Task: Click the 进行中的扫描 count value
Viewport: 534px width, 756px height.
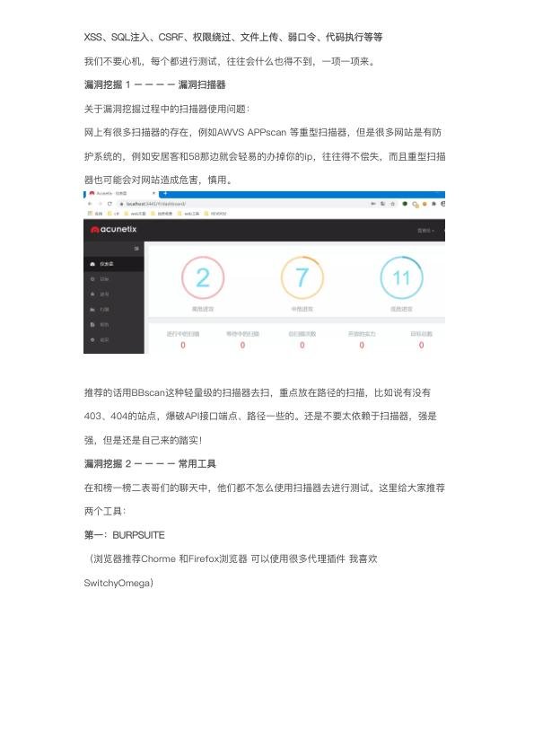Action: [x=183, y=345]
